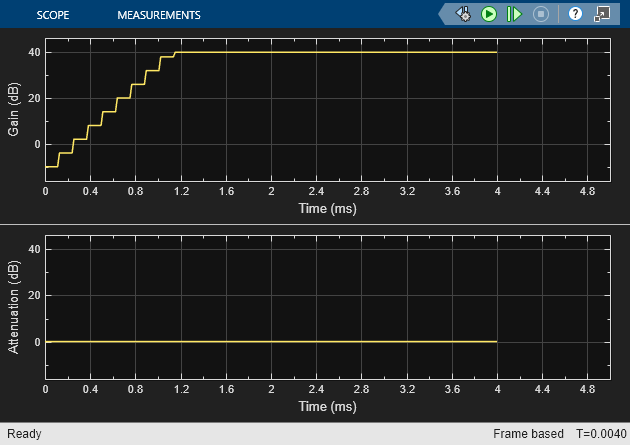
Task: Click the 20 tick on Attenuation axis
Action: click(34, 295)
